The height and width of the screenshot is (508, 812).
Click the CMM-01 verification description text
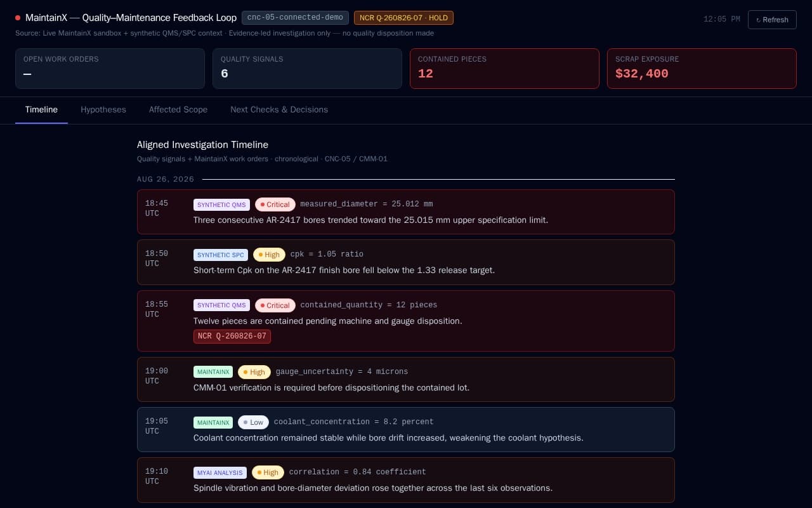[x=331, y=388]
